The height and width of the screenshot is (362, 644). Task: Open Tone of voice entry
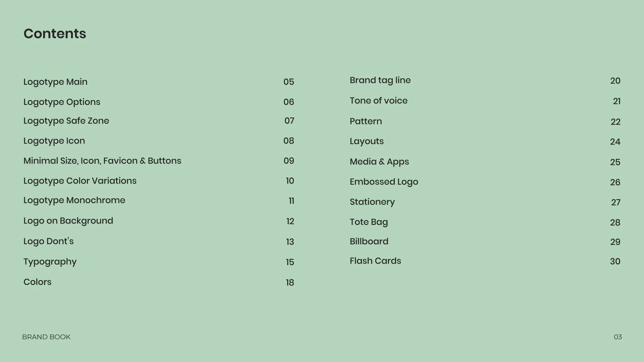point(378,101)
